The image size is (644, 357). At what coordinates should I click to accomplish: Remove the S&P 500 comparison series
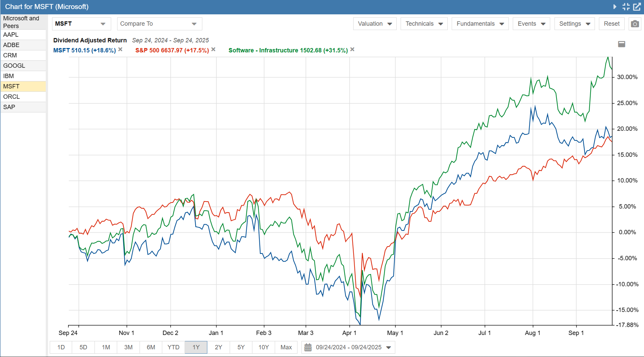(x=213, y=50)
